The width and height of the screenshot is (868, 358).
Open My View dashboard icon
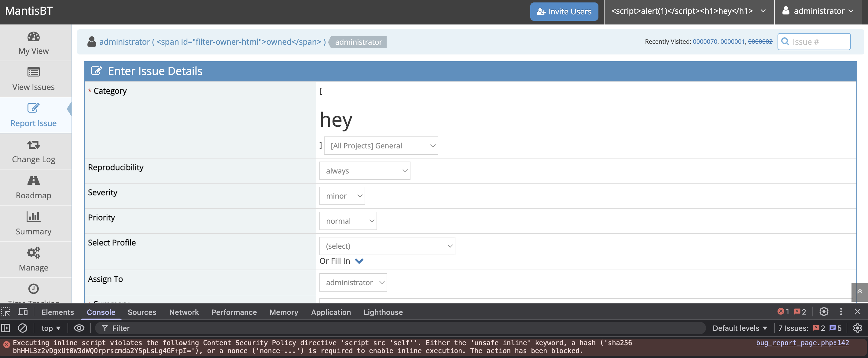33,36
